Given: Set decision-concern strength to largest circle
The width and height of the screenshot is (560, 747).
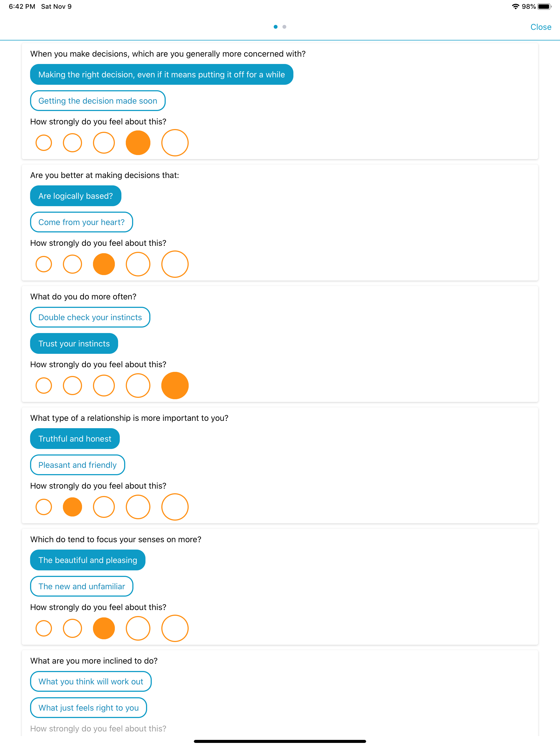Looking at the screenshot, I should (175, 142).
